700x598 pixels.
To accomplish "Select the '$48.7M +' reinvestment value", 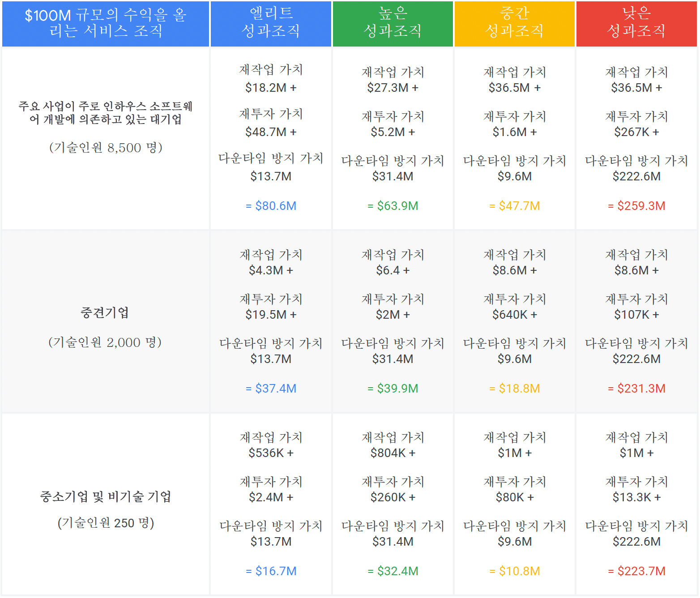I will pos(271,132).
